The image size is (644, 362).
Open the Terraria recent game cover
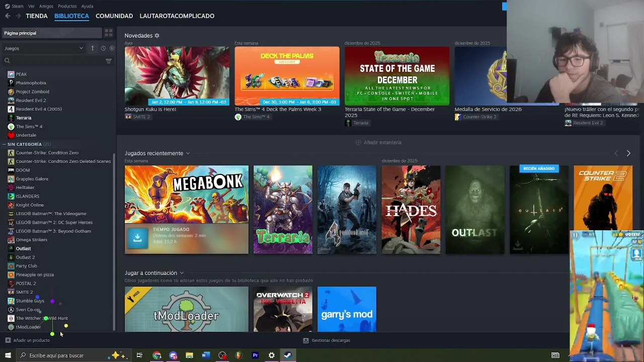pos(283,210)
